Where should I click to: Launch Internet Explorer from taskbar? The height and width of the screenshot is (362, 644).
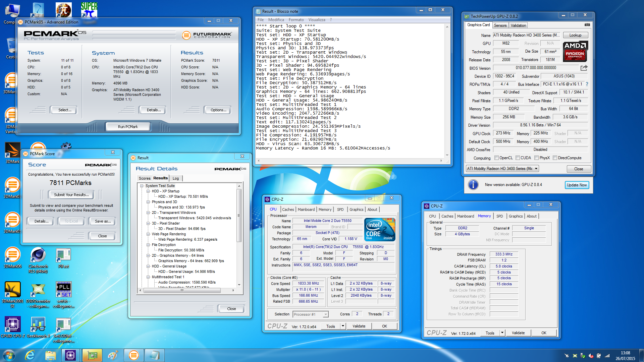tap(30, 355)
